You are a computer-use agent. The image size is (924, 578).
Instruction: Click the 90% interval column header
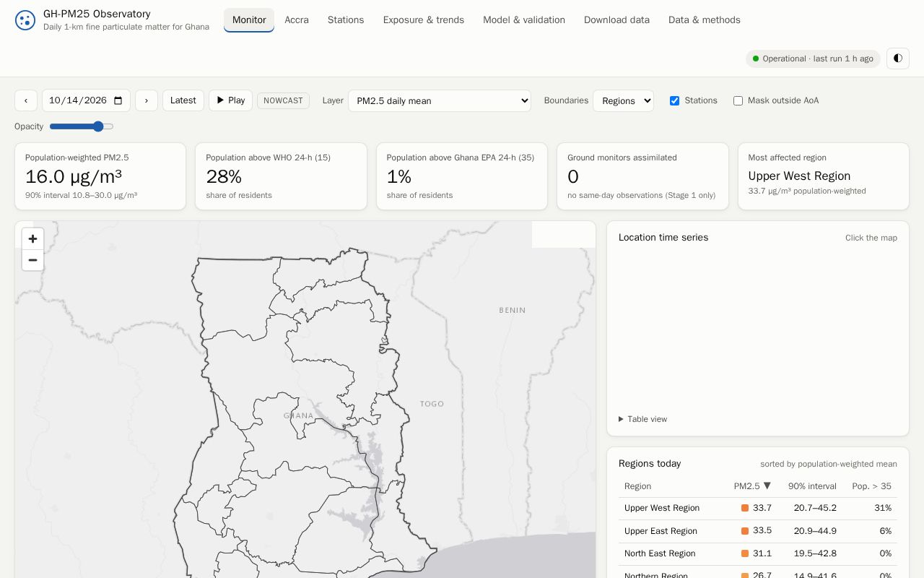click(x=812, y=486)
